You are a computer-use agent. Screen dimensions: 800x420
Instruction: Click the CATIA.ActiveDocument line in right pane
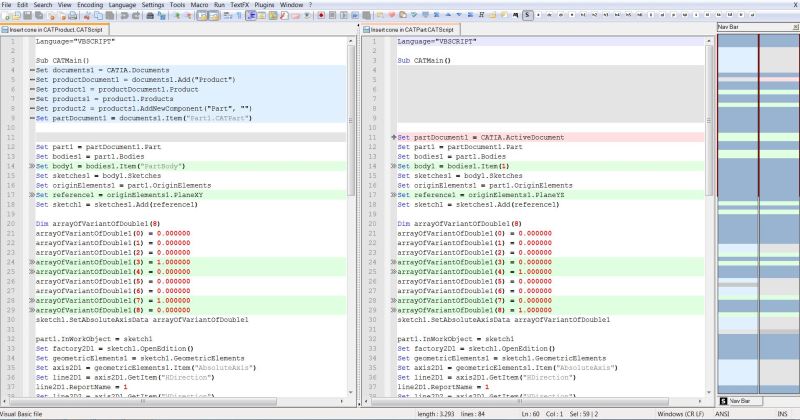[x=550, y=137]
